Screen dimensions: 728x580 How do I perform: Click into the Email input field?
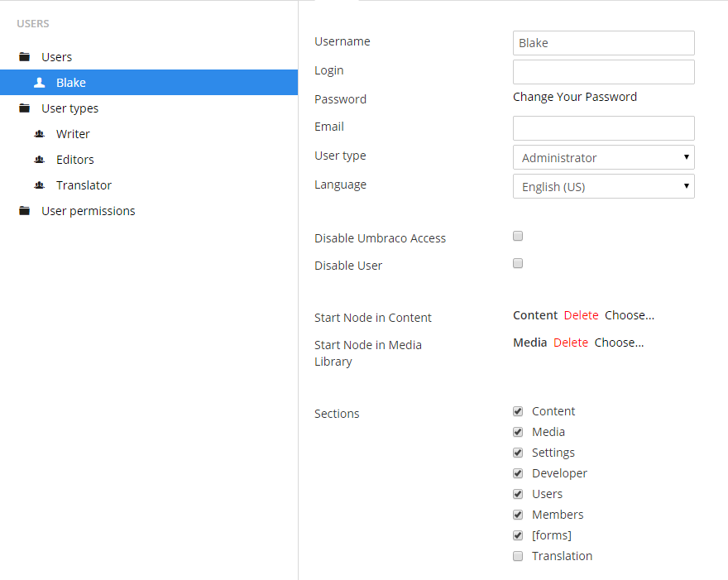(x=603, y=128)
